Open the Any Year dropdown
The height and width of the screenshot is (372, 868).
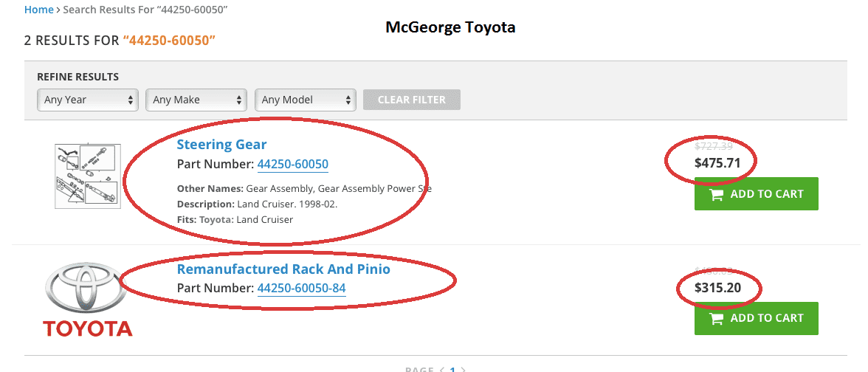[x=87, y=100]
